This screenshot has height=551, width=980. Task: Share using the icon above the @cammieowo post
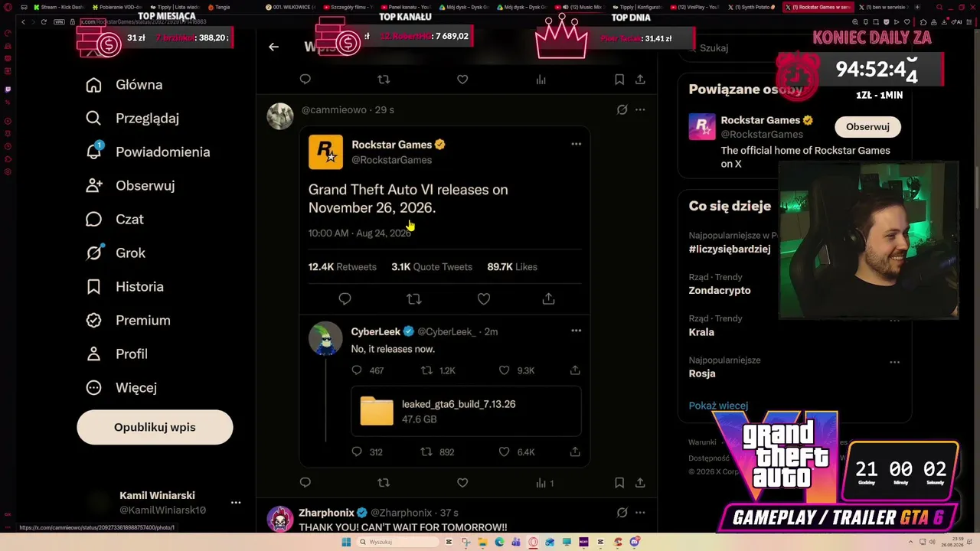(x=640, y=80)
